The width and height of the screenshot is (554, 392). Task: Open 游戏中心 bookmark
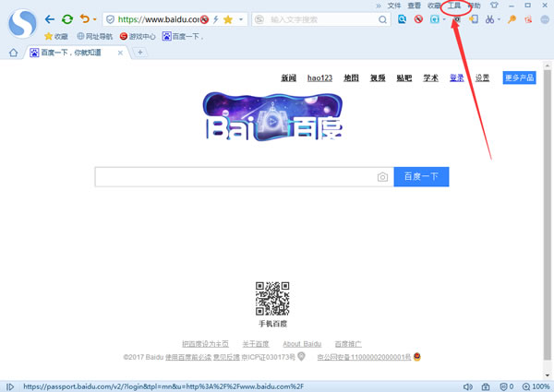coord(138,36)
